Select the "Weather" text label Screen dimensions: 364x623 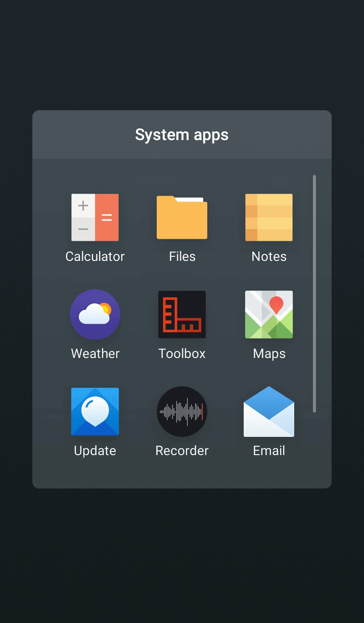pos(95,353)
